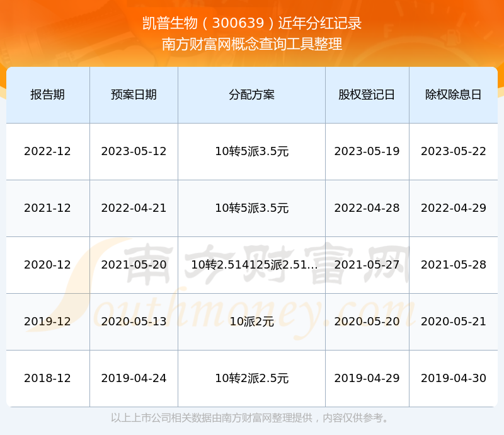Click the subtitle 南方财富网概念查询工具整理

pos(252,44)
